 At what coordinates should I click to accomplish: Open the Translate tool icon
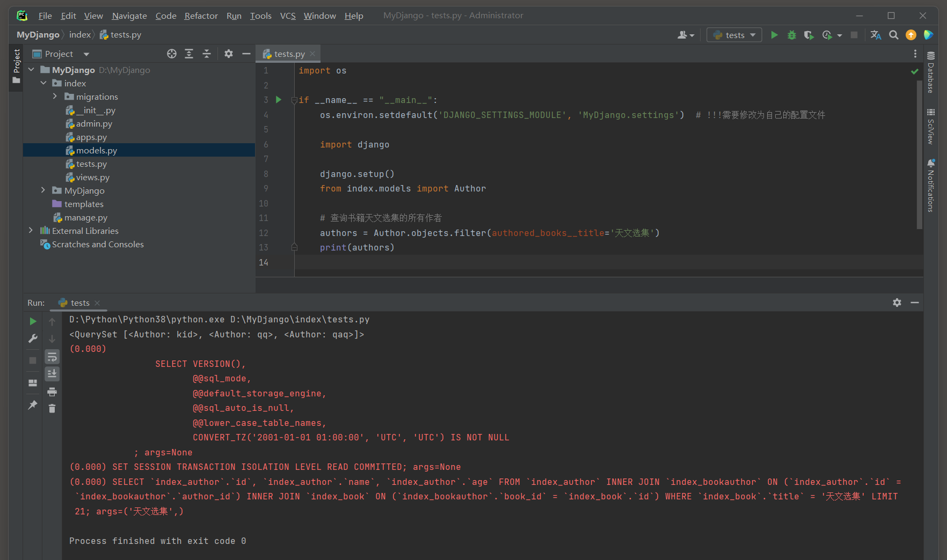pyautogui.click(x=876, y=35)
